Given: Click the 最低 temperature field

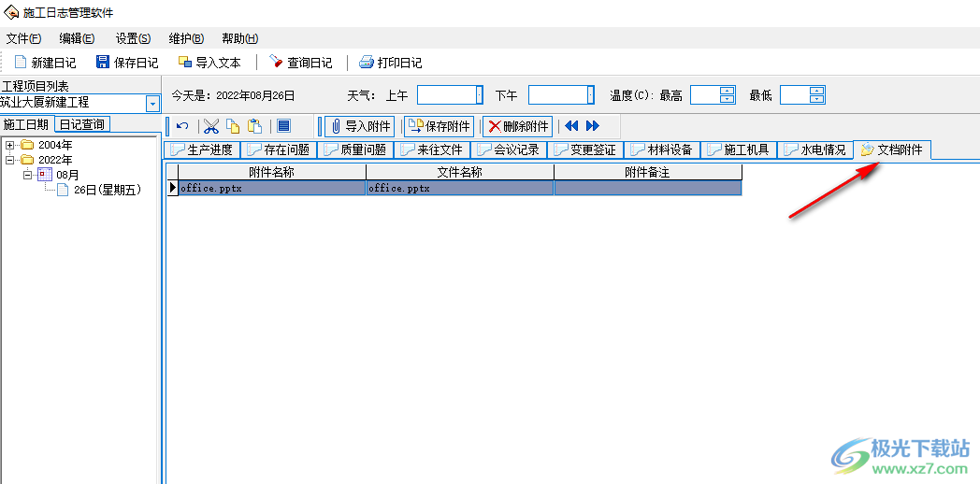Looking at the screenshot, I should (795, 95).
